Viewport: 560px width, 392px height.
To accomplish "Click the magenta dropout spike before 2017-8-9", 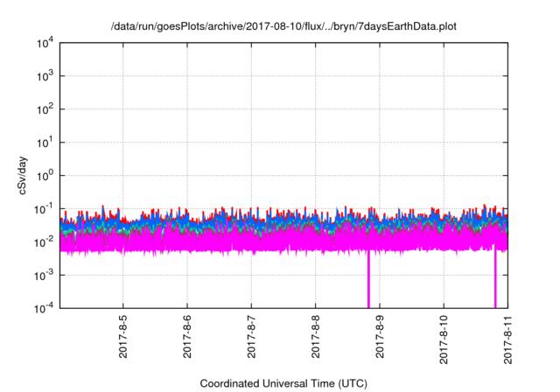I will [369, 279].
